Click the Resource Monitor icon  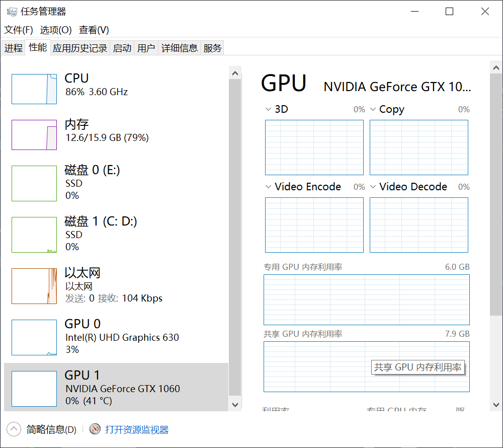[x=95, y=429]
